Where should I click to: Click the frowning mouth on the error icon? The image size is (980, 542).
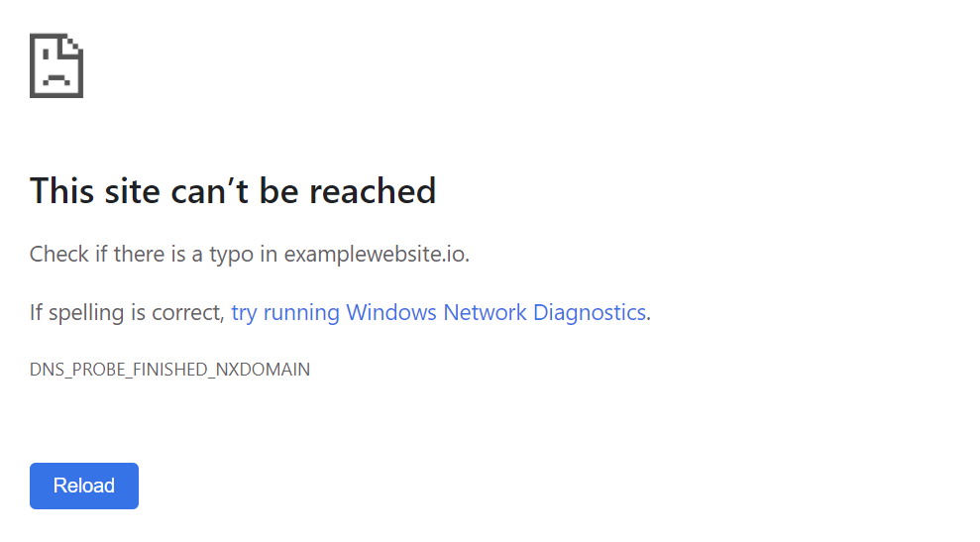click(x=56, y=79)
